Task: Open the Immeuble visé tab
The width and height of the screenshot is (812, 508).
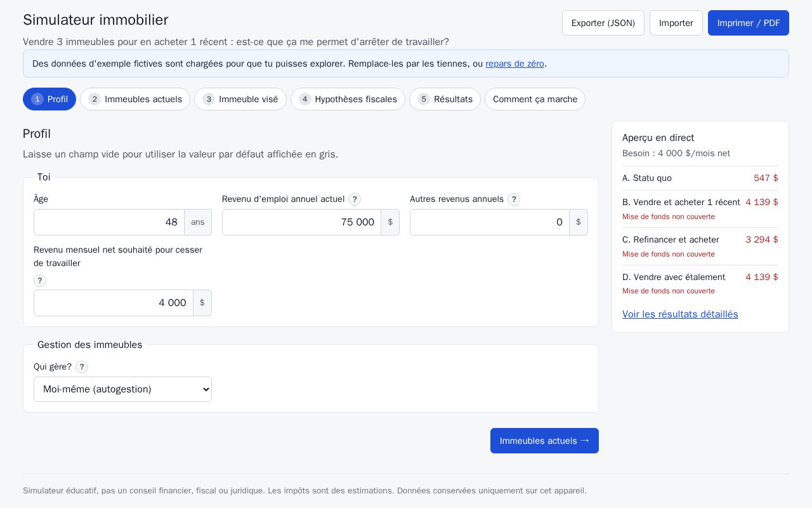Action: 240,99
